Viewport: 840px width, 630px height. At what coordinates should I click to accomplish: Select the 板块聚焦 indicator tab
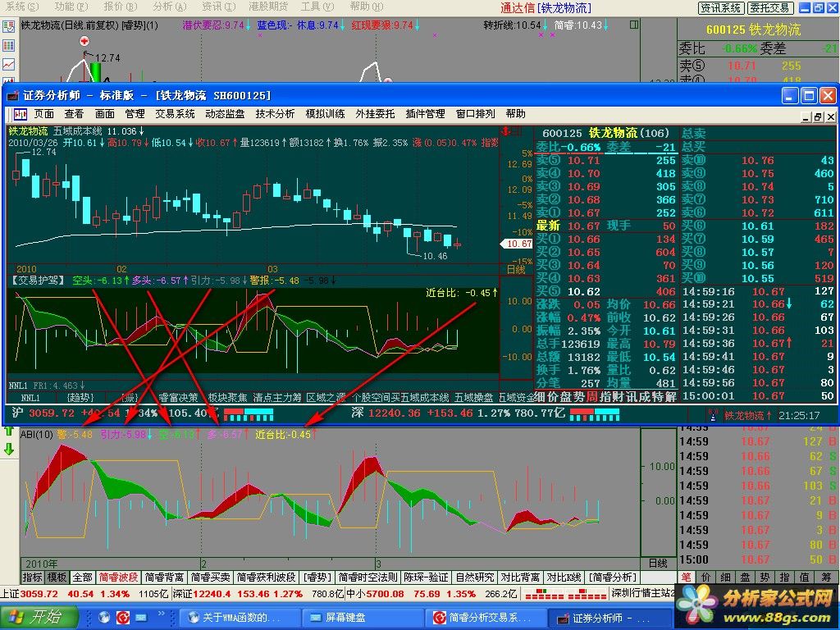coord(228,398)
